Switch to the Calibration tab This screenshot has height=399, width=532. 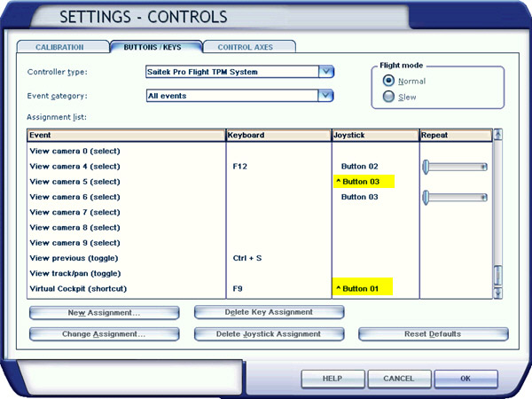pyautogui.click(x=60, y=46)
